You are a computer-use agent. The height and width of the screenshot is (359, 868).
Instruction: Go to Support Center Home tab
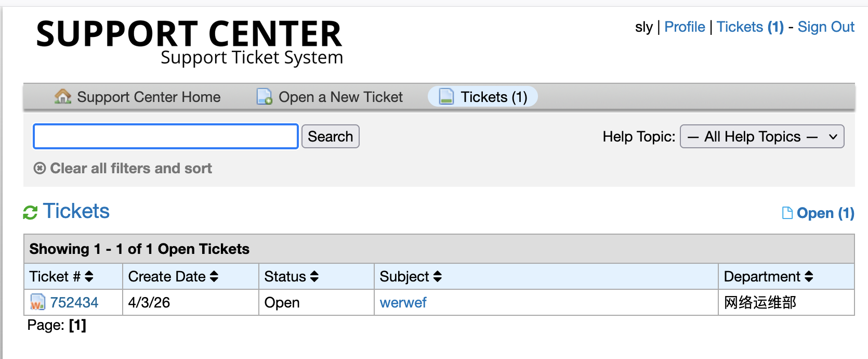149,97
